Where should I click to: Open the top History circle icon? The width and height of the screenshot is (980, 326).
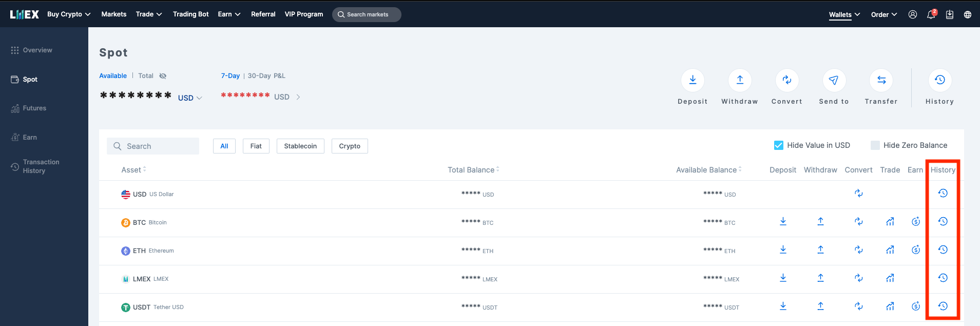[x=940, y=80]
